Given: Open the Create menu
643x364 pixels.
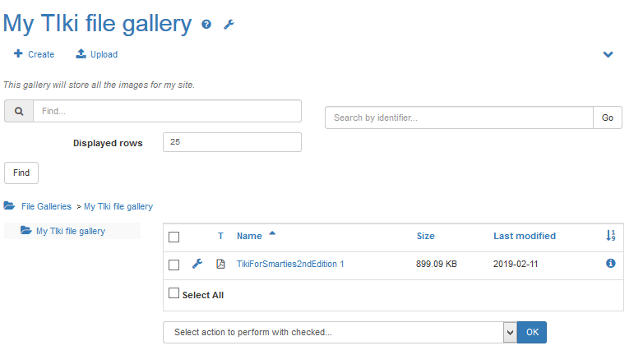Looking at the screenshot, I should pyautogui.click(x=34, y=54).
